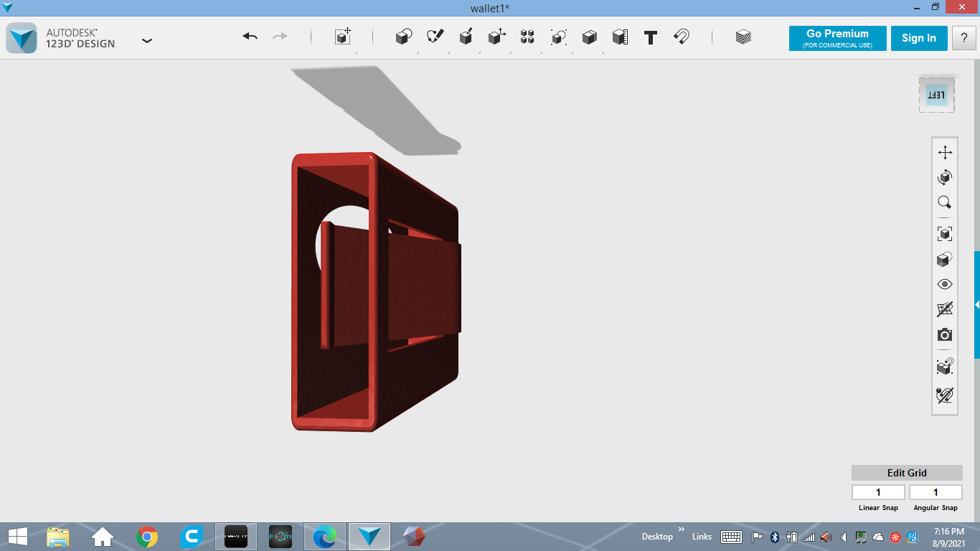Click the Undo arrow in the toolbar
Viewport: 980px width, 551px height.
250,37
